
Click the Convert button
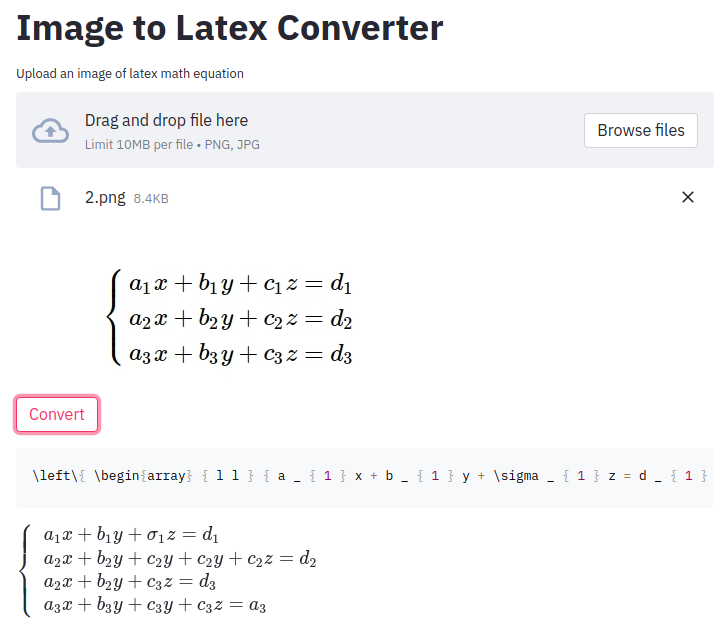[x=57, y=414]
